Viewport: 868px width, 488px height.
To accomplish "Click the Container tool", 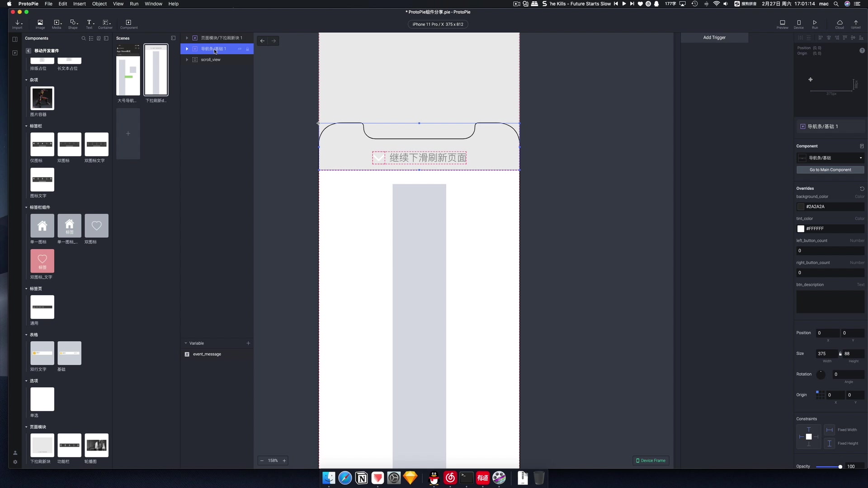I will click(105, 24).
